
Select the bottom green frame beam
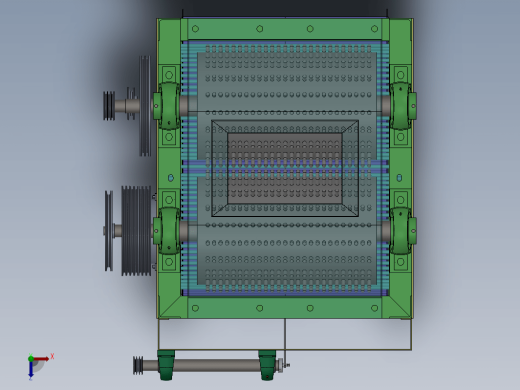285,308
